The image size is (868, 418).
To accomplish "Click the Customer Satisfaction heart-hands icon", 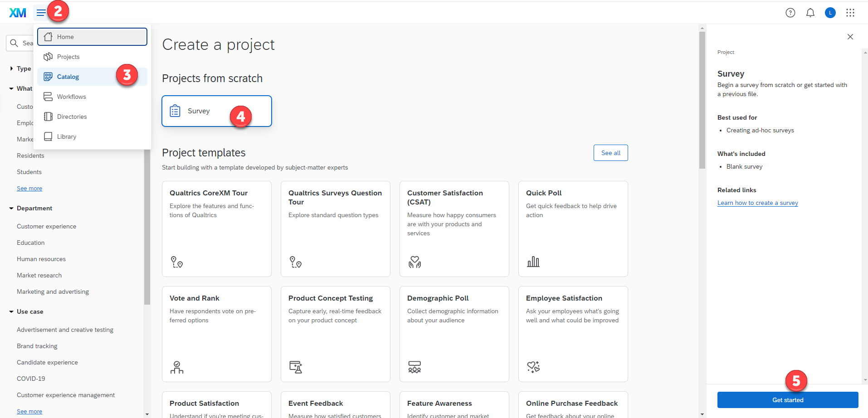I will [x=414, y=262].
